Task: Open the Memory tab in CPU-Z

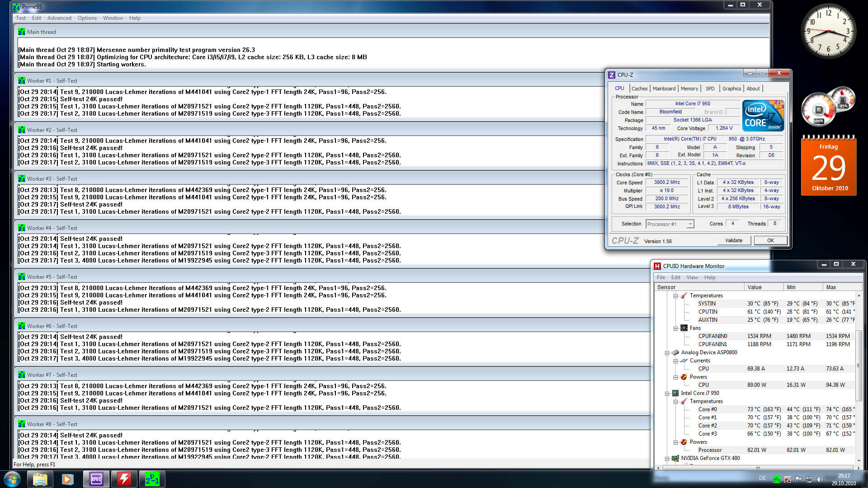Action: point(689,89)
